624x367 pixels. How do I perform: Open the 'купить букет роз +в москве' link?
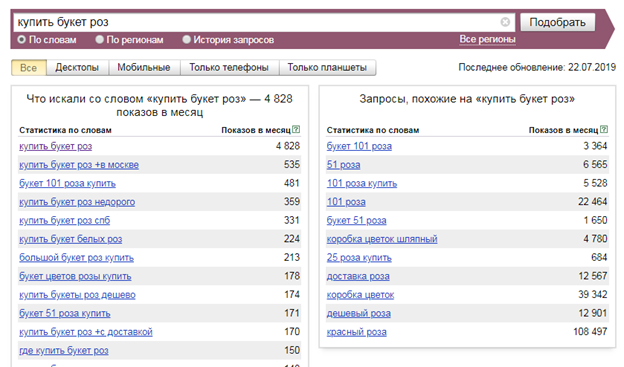click(79, 165)
